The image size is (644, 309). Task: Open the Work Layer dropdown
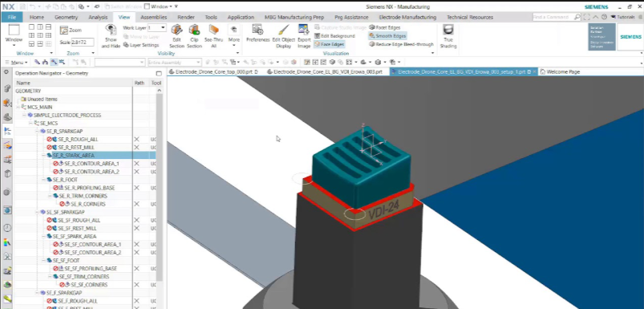[x=157, y=27]
